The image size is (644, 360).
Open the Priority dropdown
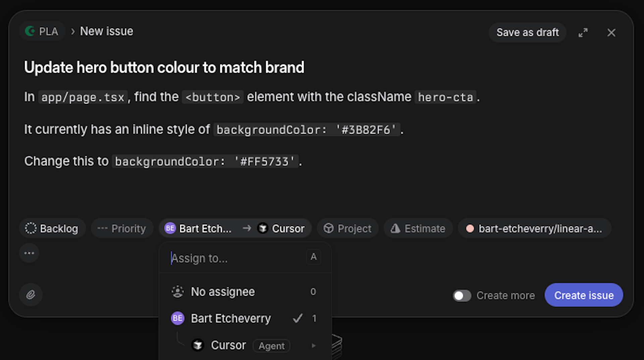[x=122, y=228]
